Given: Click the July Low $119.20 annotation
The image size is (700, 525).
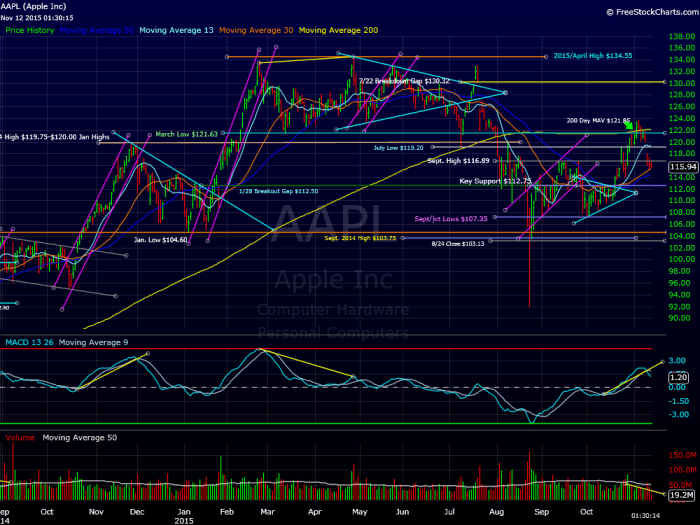Looking at the screenshot, I should [398, 148].
